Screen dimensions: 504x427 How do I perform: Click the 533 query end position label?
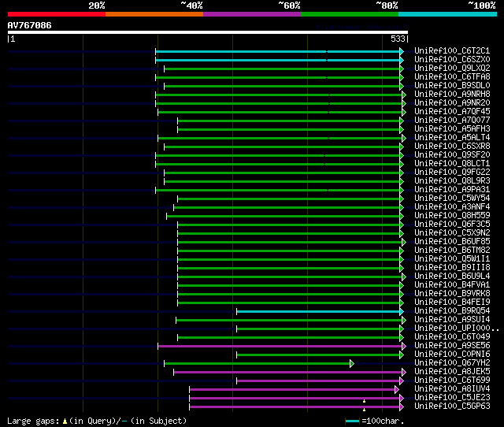coord(398,39)
